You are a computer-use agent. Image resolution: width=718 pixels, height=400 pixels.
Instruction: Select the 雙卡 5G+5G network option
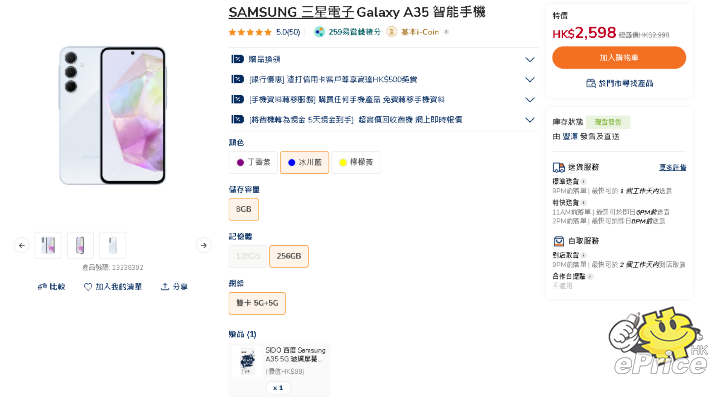(257, 304)
